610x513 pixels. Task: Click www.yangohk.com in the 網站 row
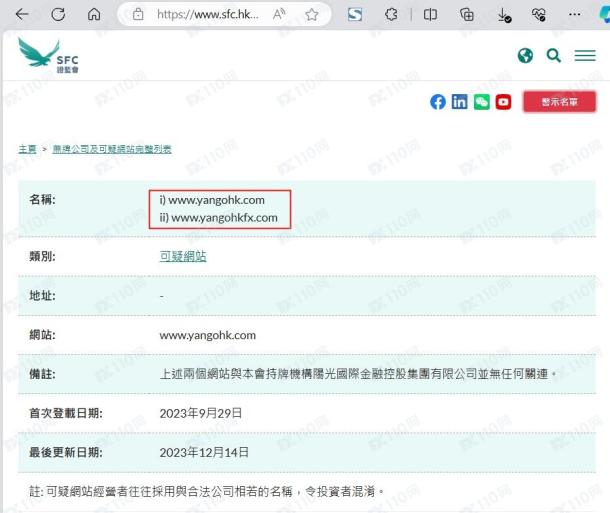click(x=208, y=335)
